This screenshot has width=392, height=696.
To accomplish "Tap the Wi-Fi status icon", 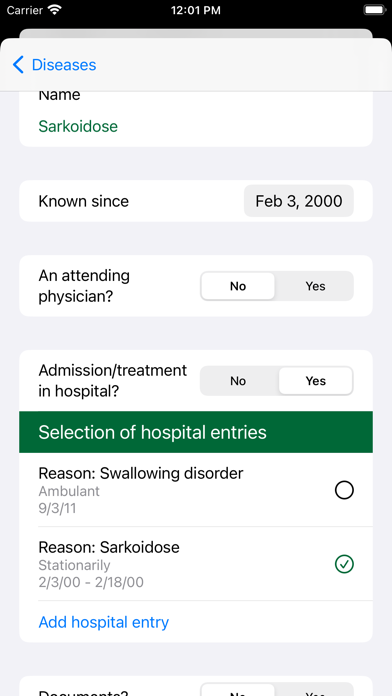I will 55,10.
